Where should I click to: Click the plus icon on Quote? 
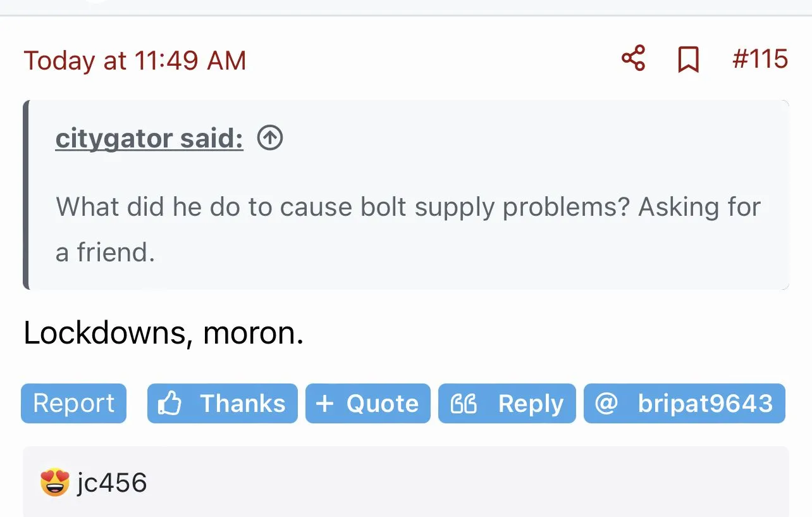point(324,404)
